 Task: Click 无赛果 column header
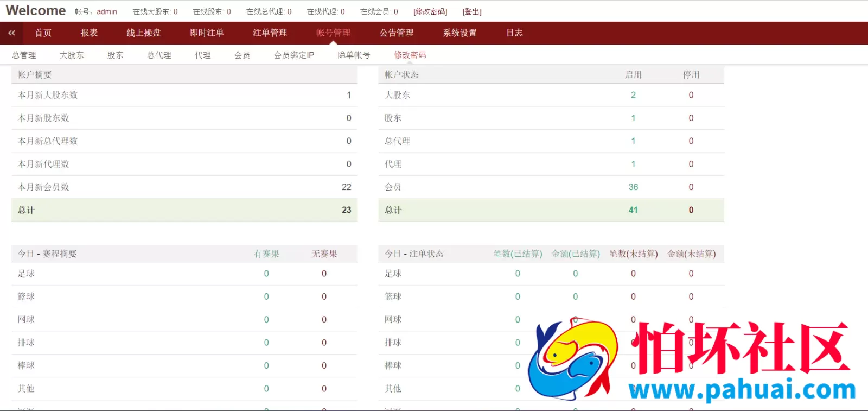point(324,254)
